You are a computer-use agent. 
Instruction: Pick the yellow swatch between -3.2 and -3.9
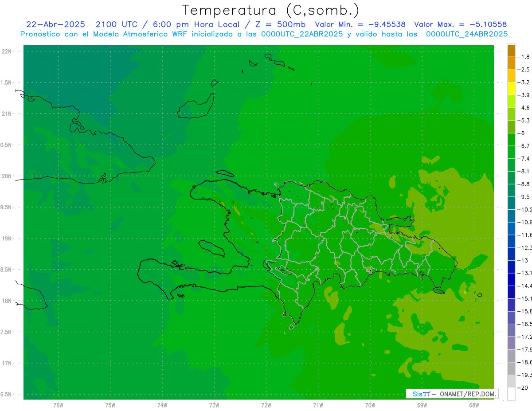(x=511, y=89)
